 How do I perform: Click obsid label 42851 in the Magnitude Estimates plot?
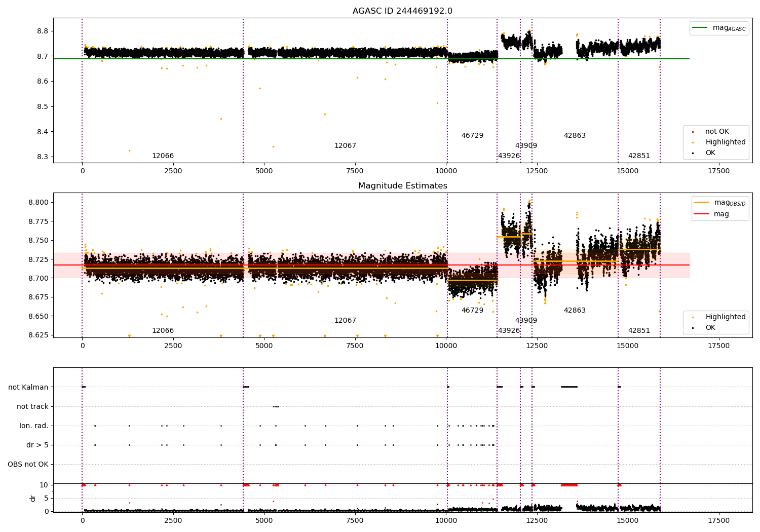tap(639, 331)
